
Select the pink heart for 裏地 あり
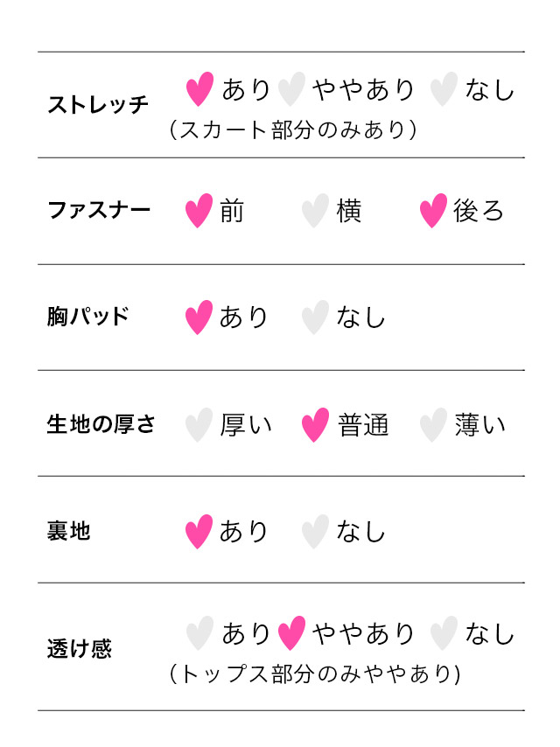[x=199, y=532]
